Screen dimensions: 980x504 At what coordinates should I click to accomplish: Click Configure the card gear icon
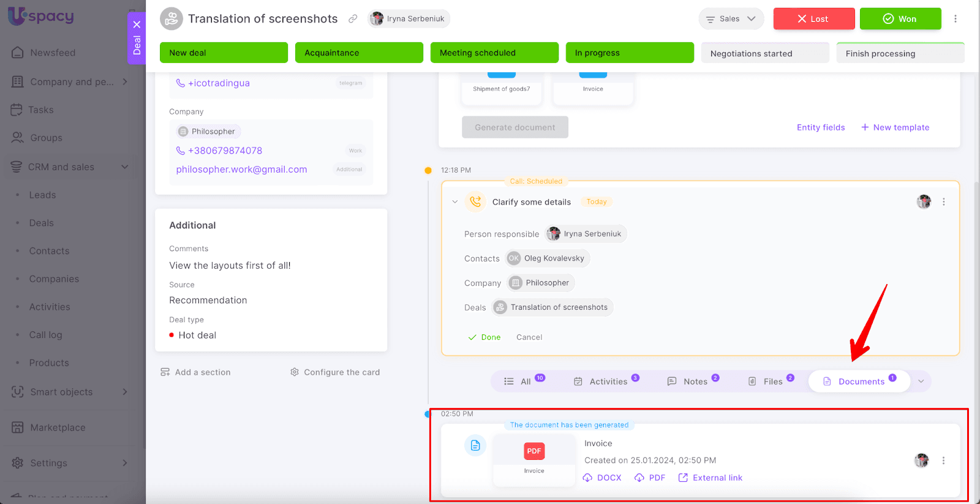click(x=295, y=372)
